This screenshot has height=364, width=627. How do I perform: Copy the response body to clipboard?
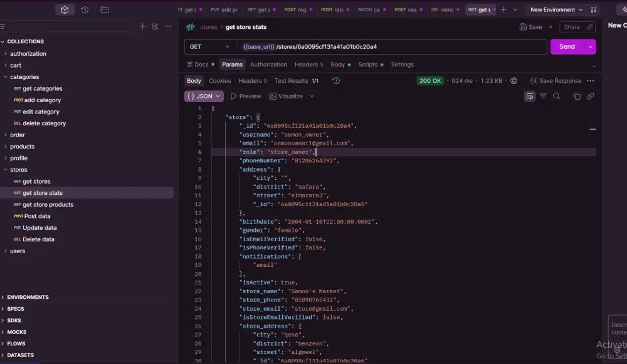coord(577,96)
